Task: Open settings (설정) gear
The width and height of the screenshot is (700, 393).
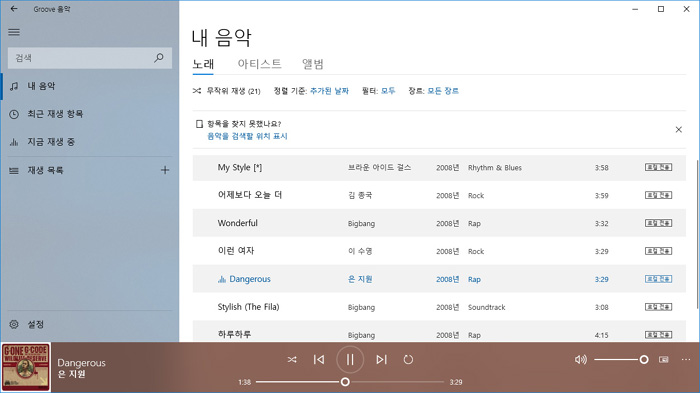Action: tap(14, 324)
